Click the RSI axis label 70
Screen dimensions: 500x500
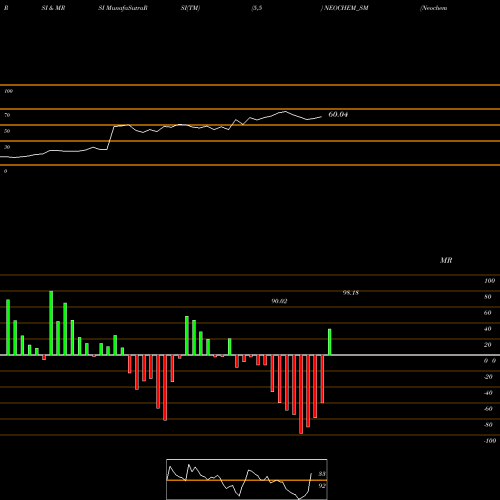(7, 115)
